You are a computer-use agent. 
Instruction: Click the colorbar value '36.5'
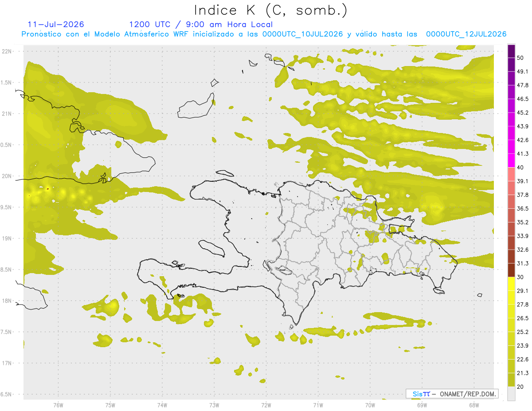click(x=523, y=208)
